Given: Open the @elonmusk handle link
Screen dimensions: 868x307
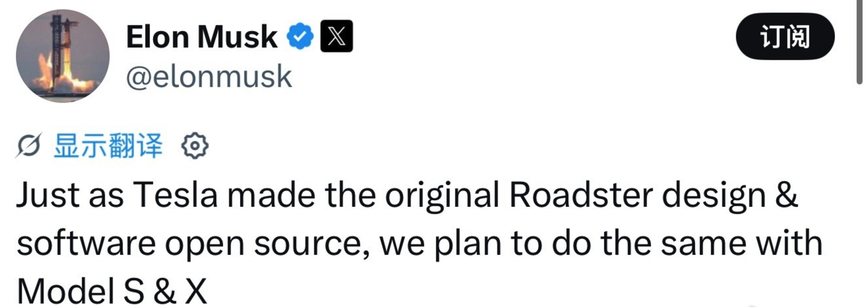Looking at the screenshot, I should click(x=208, y=77).
